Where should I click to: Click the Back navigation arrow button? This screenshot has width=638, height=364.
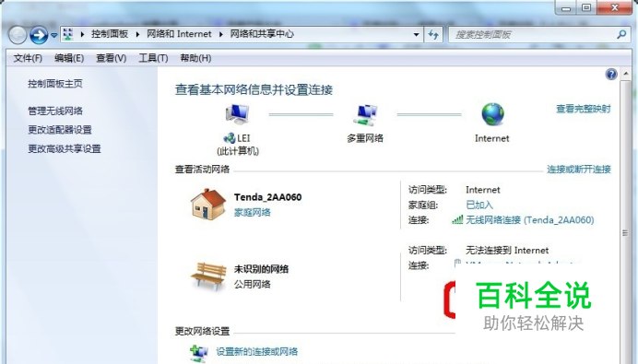pyautogui.click(x=18, y=35)
